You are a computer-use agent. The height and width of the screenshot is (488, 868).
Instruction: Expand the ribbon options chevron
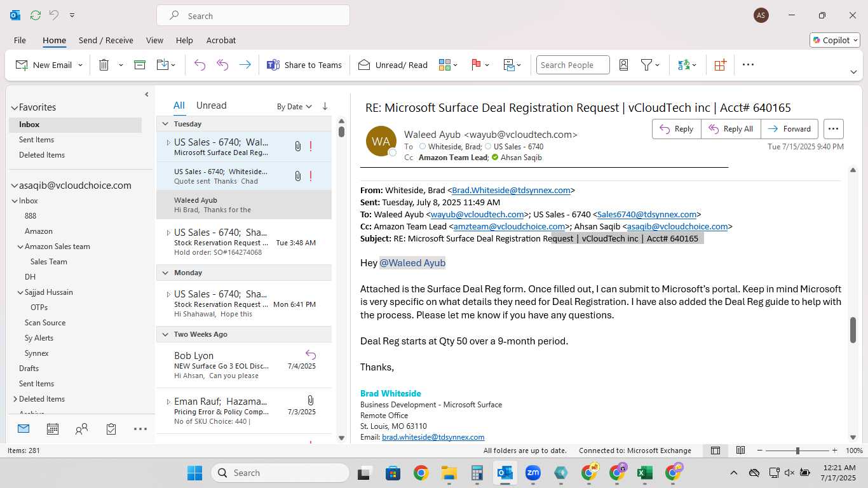point(853,72)
